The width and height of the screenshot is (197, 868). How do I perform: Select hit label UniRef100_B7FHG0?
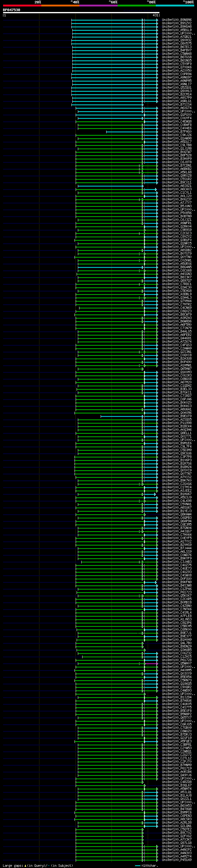tap(177, 132)
